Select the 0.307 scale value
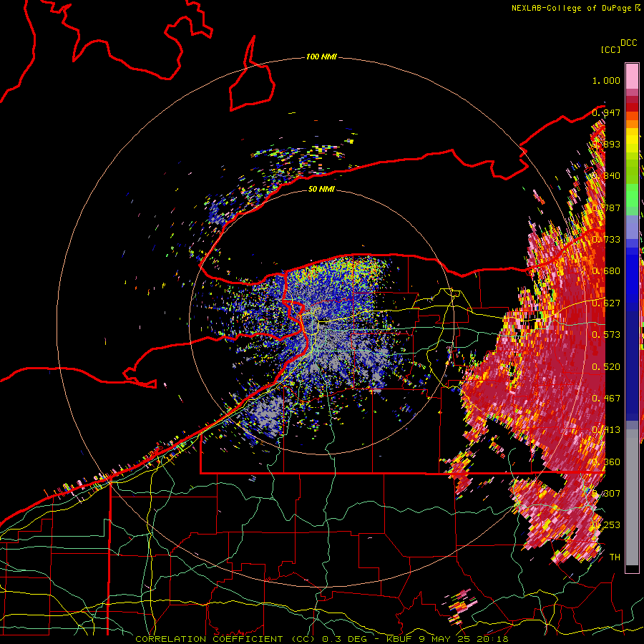The width and height of the screenshot is (644, 644). pyautogui.click(x=606, y=494)
